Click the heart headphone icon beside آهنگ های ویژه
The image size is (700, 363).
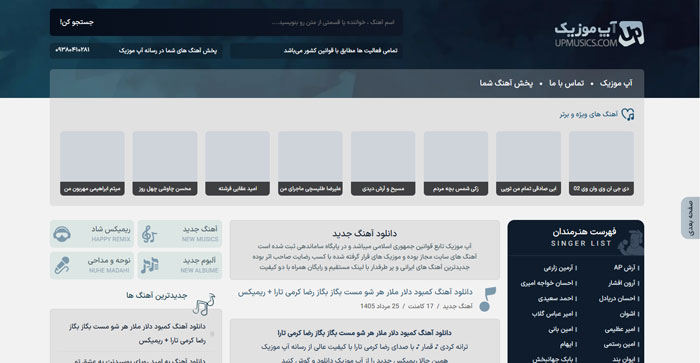628,114
